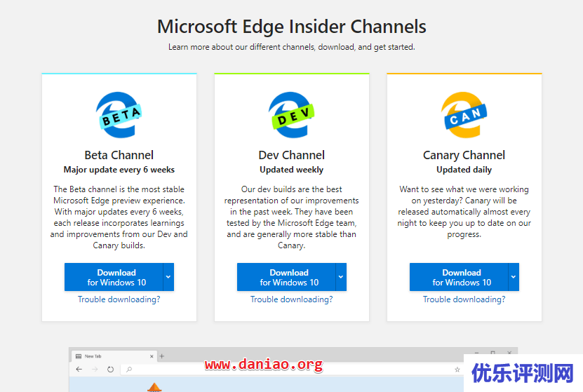Expand Canary download platform dropdown arrow
The width and height of the screenshot is (583, 392).
click(514, 277)
